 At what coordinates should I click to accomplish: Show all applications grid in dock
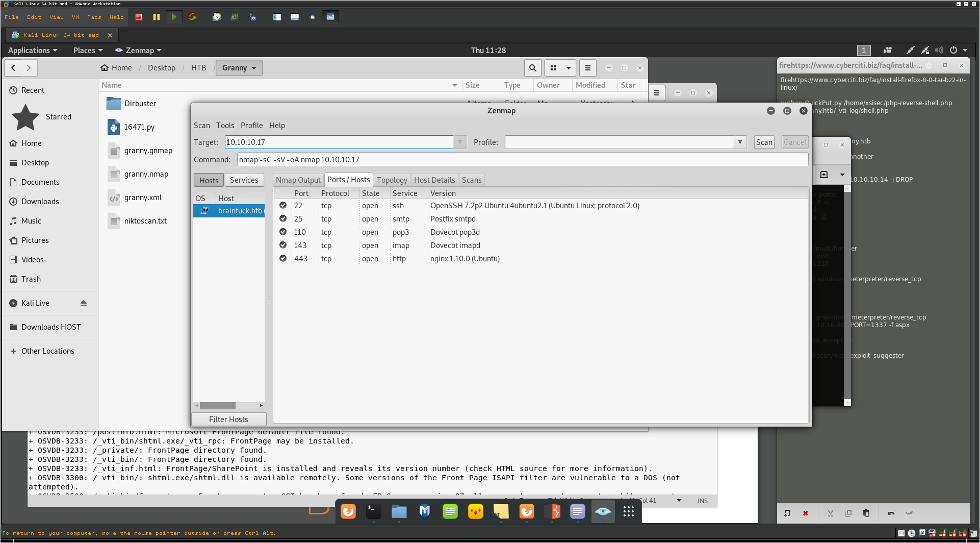pos(629,511)
